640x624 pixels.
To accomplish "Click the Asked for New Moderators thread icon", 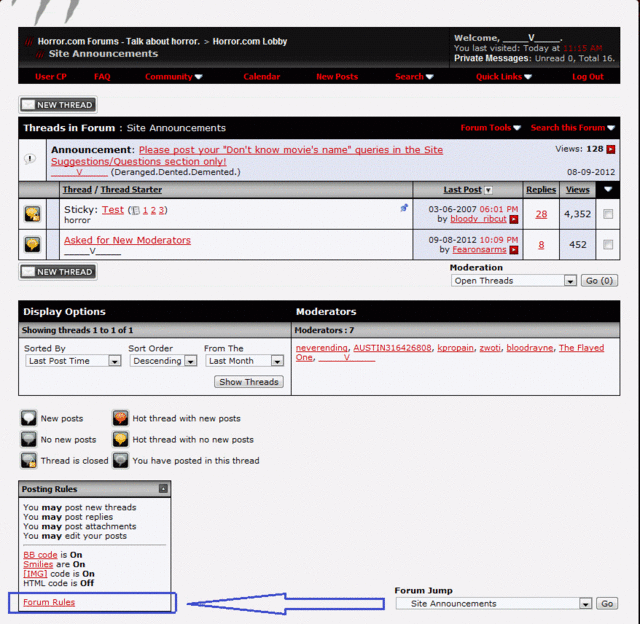I will coord(32,244).
